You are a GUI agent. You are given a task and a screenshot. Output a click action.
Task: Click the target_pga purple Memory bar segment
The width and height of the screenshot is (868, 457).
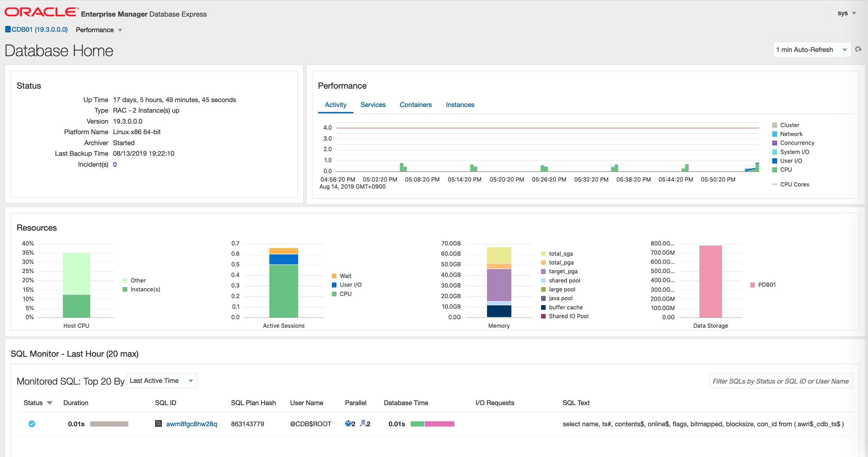499,285
